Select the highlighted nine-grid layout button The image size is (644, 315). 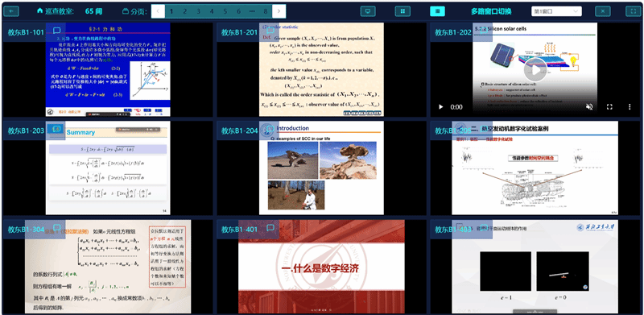tap(437, 11)
